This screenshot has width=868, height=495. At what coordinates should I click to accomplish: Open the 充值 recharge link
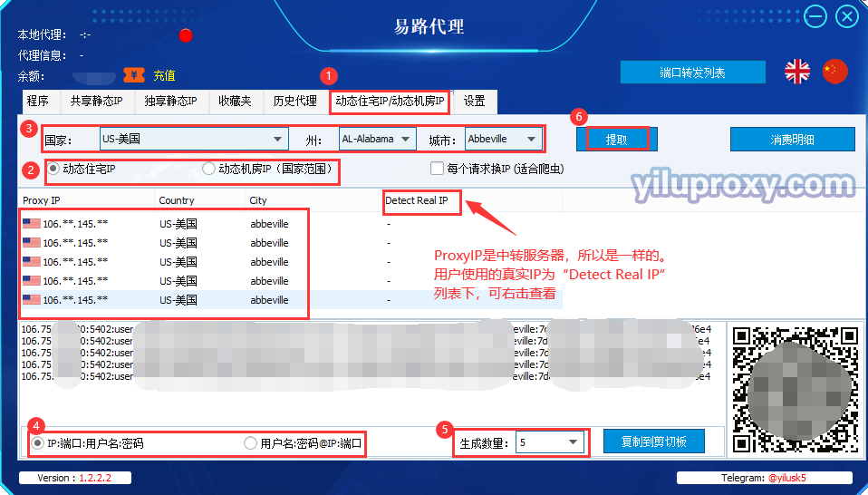pyautogui.click(x=164, y=76)
